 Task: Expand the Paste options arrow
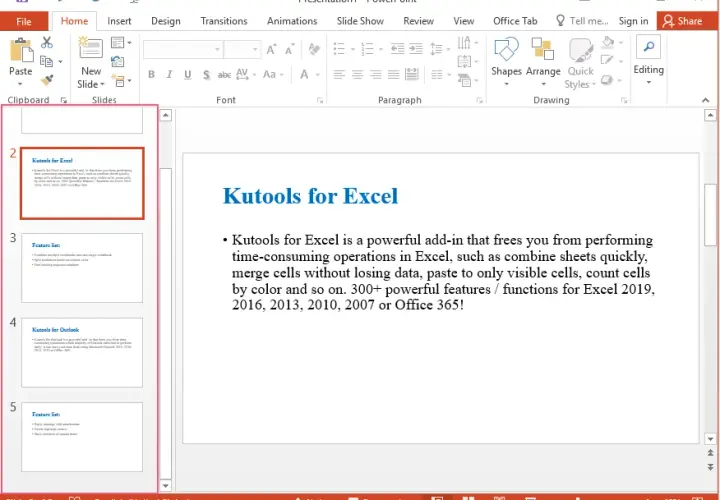tap(20, 84)
